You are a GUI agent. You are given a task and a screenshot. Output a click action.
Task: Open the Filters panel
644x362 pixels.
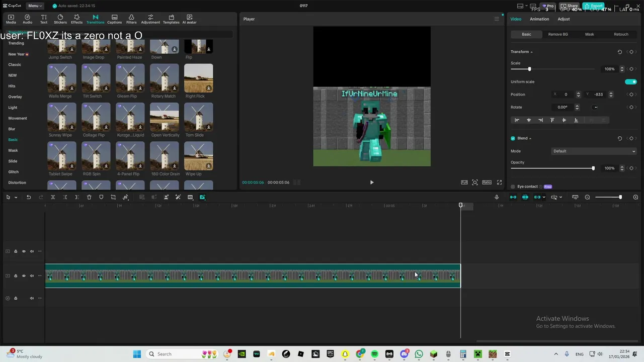[131, 19]
